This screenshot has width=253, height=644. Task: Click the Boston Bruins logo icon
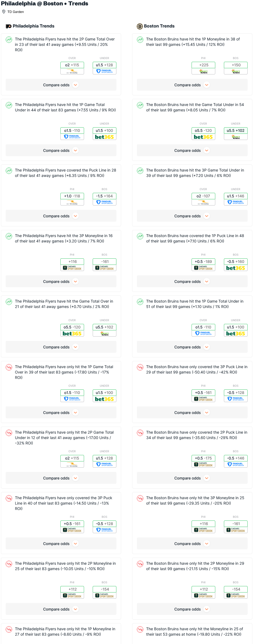click(140, 26)
